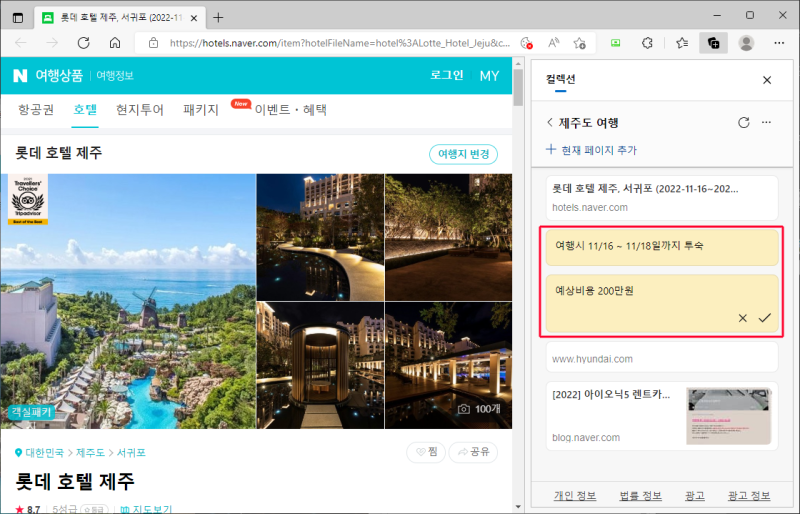Click the forward navigation arrow
Screen dimensions: 800x514
52,43
